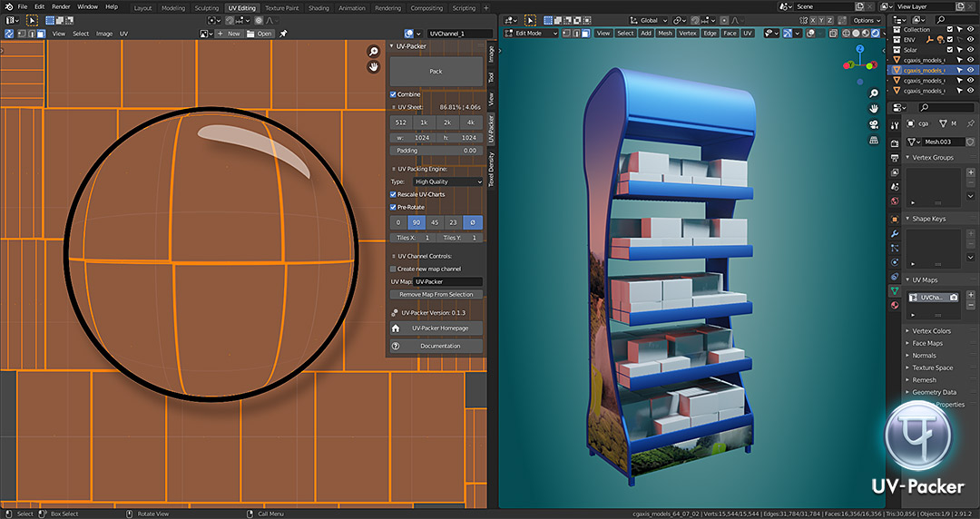The height and width of the screenshot is (519, 980).
Task: Open the Mesh menu in 3D viewport
Action: (665, 34)
